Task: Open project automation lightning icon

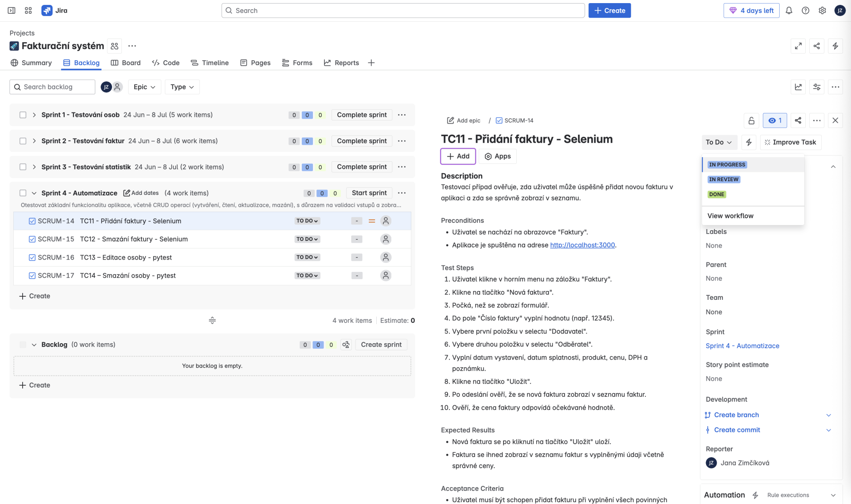Action: tap(835, 46)
